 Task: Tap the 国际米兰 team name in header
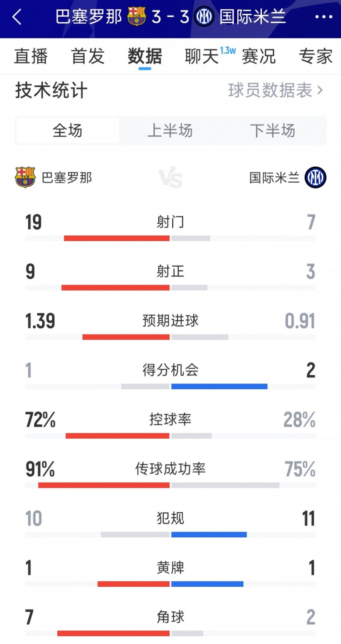coord(253,17)
